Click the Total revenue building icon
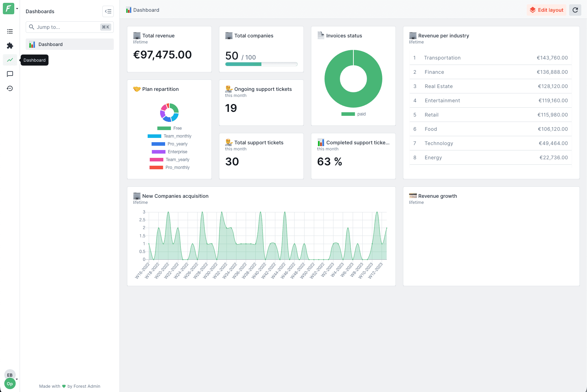This screenshot has height=392, width=587. click(137, 36)
